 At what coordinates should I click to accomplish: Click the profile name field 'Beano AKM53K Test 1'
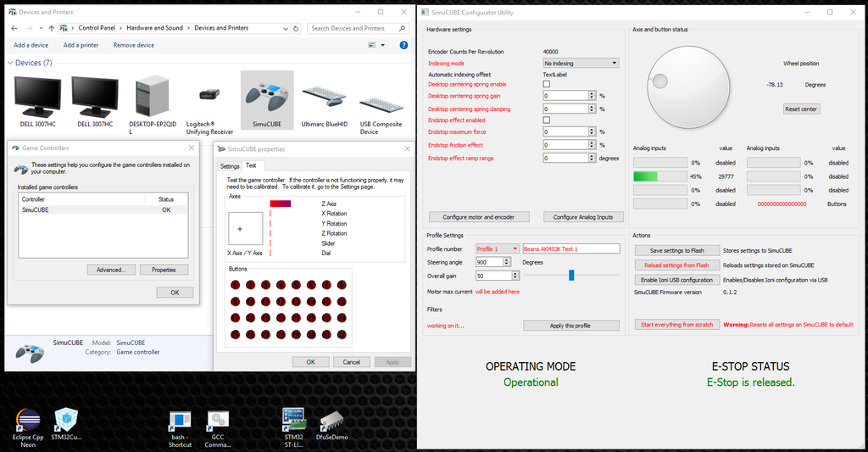[x=571, y=248]
